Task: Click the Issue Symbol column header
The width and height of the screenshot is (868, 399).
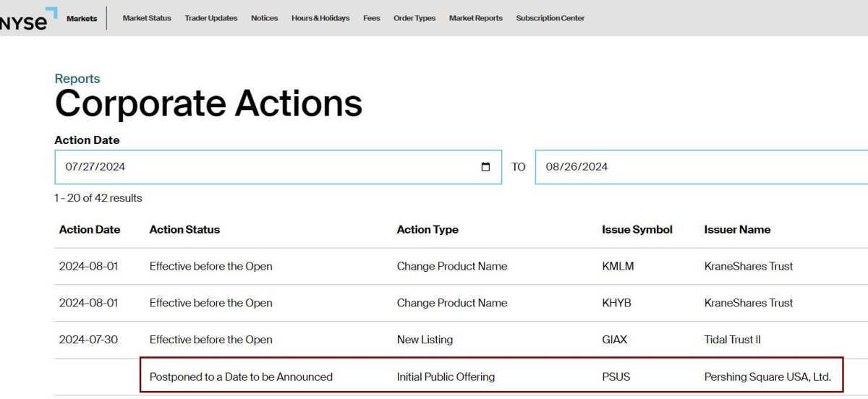Action: (x=637, y=230)
